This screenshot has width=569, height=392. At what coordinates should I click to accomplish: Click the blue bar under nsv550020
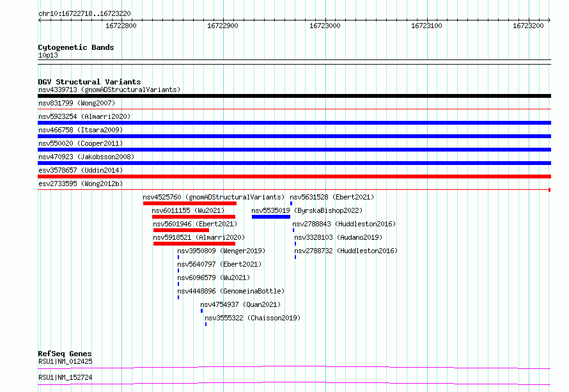pos(294,150)
